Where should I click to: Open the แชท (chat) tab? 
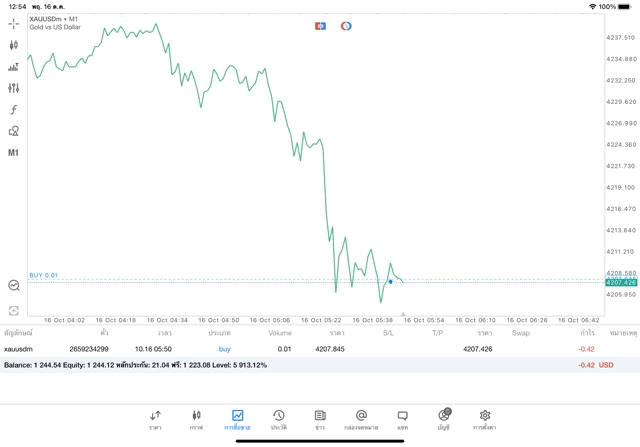402,419
